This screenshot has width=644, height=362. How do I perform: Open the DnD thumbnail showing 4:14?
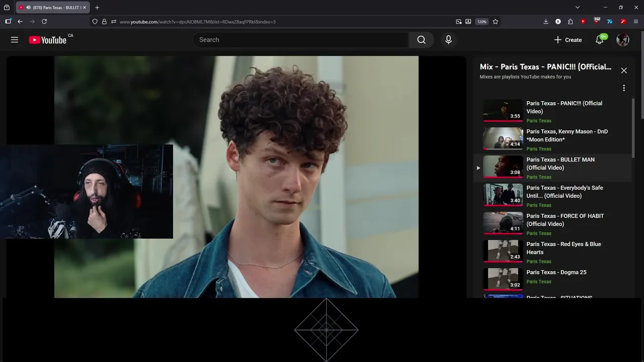pyautogui.click(x=503, y=138)
